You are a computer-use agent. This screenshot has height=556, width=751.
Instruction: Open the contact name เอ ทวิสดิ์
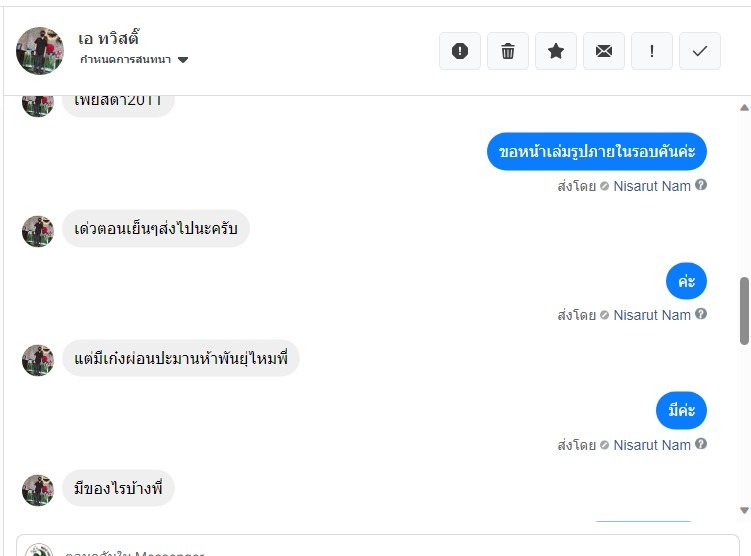coord(108,38)
